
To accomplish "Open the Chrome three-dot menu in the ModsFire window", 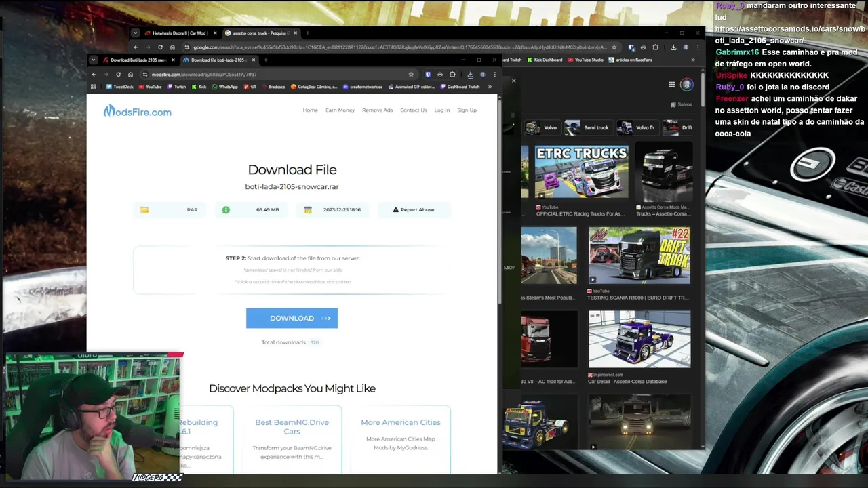I will click(x=494, y=74).
